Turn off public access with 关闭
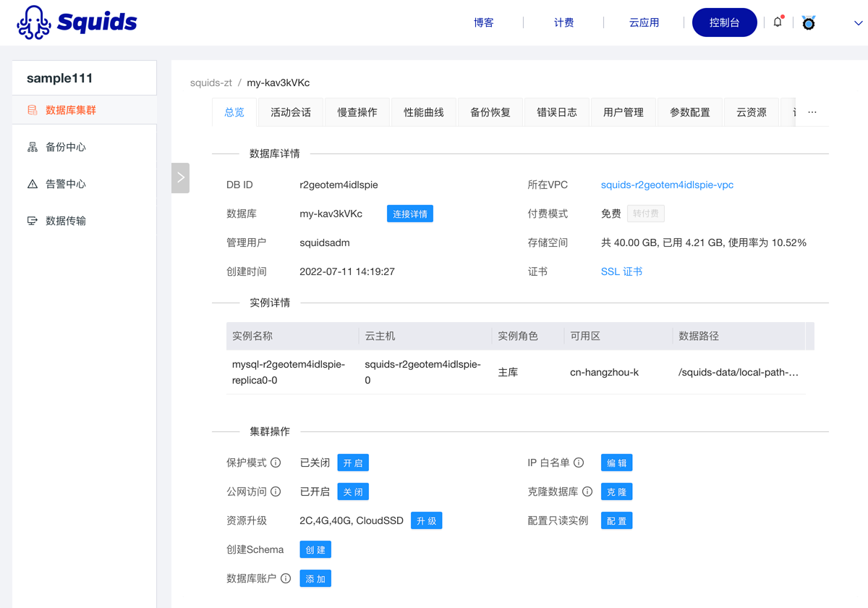This screenshot has width=868, height=608. pos(353,491)
